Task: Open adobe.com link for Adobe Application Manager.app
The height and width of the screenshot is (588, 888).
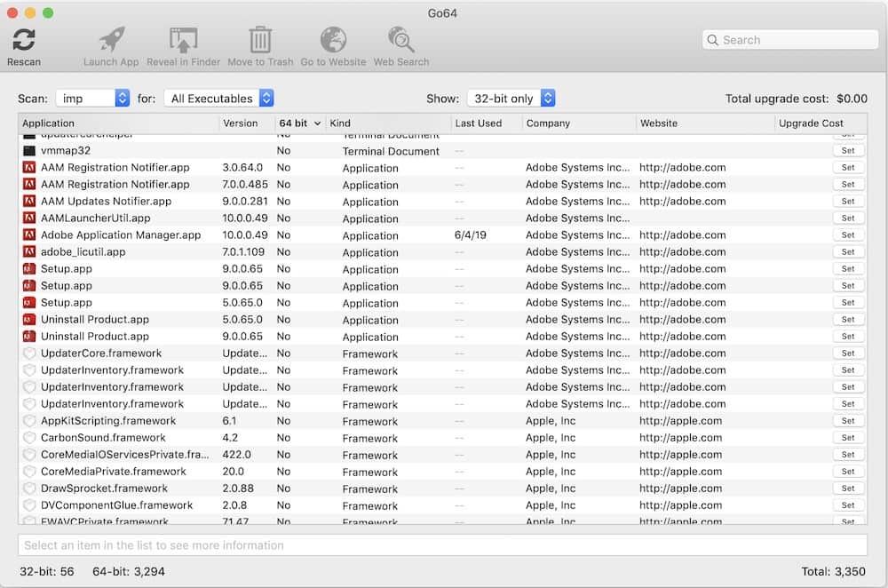Action: coord(682,235)
